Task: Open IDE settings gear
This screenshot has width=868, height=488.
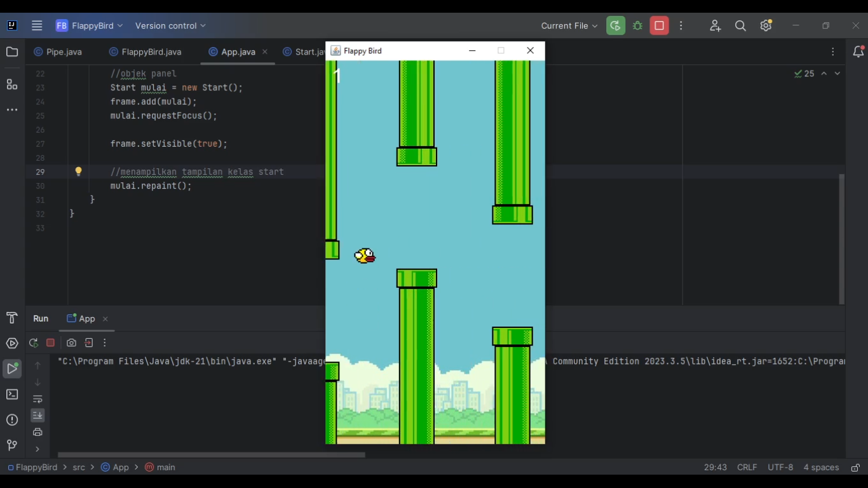Action: (766, 26)
